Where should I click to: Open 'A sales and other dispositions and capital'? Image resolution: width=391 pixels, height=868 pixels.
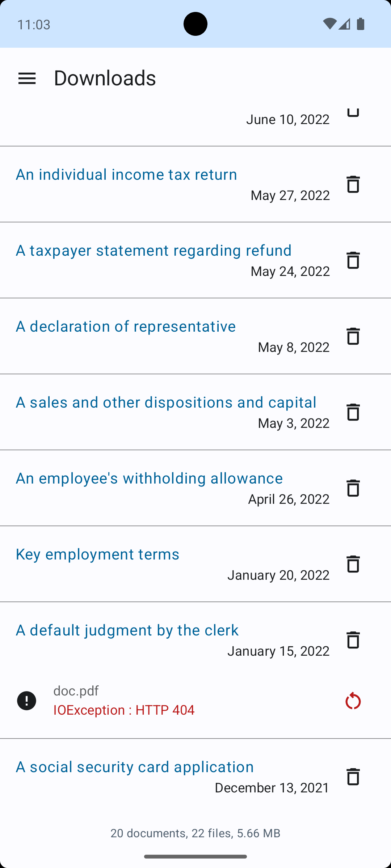(x=166, y=402)
